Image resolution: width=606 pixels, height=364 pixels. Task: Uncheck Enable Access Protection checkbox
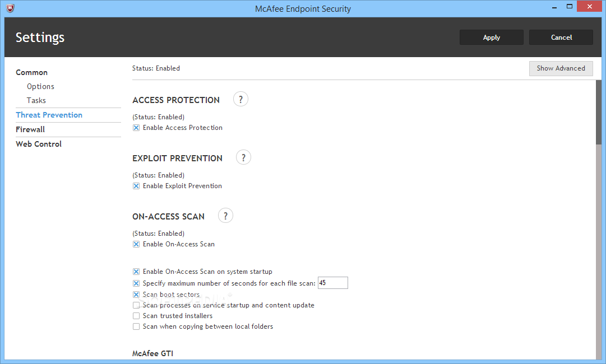coord(136,128)
